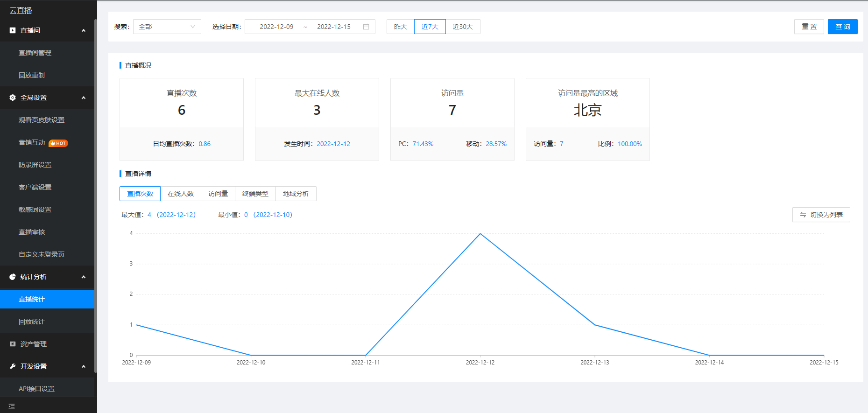Open 客户端设置 menu item
The height and width of the screenshot is (413, 868).
click(47, 187)
